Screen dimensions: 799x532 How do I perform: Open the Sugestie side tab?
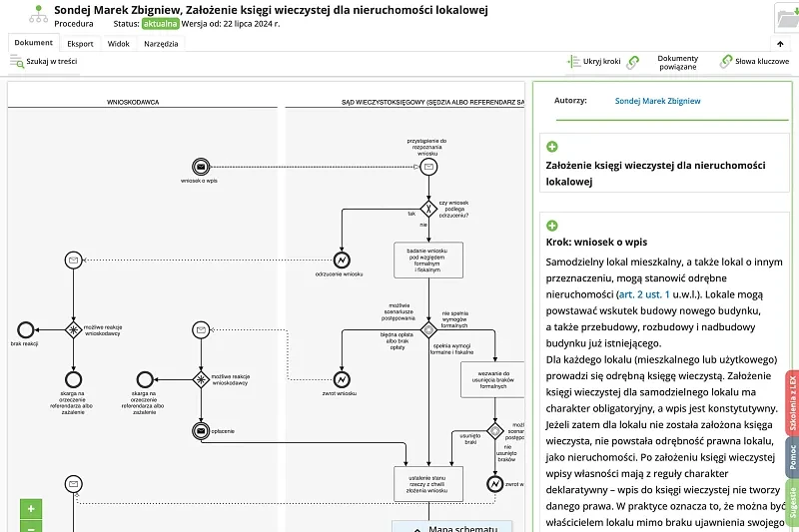792,502
